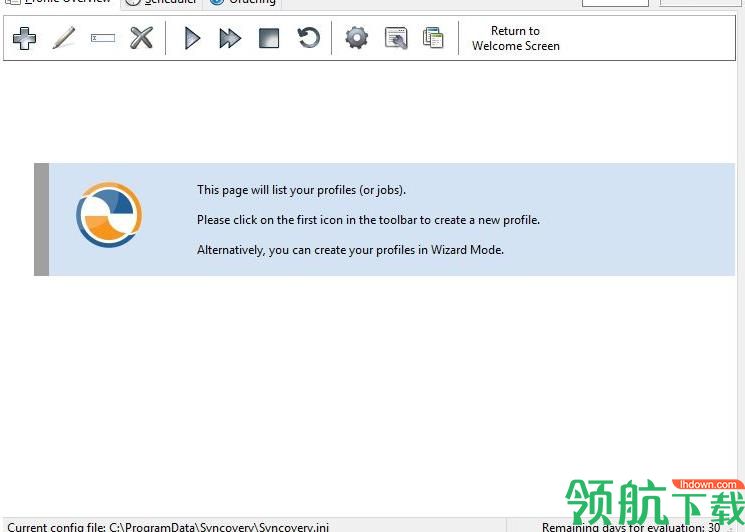Image resolution: width=745 pixels, height=532 pixels.
Task: Click the fast-forward unattended run icon
Action: pos(230,38)
